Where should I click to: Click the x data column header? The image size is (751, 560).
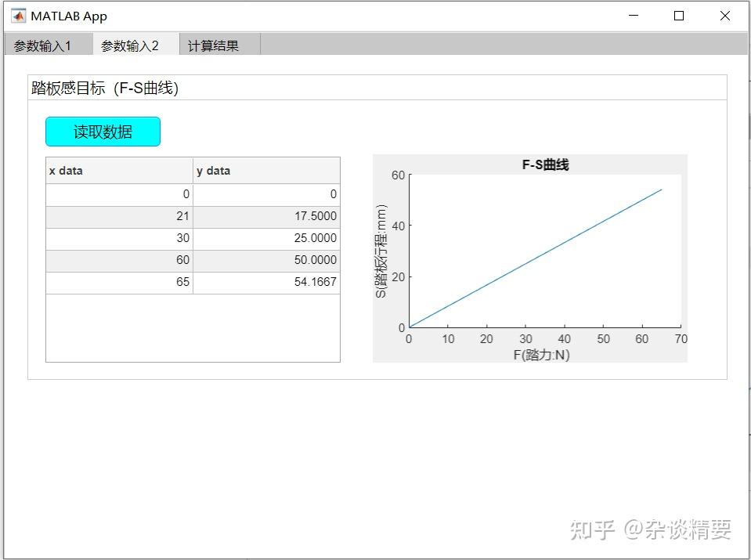pyautogui.click(x=117, y=170)
